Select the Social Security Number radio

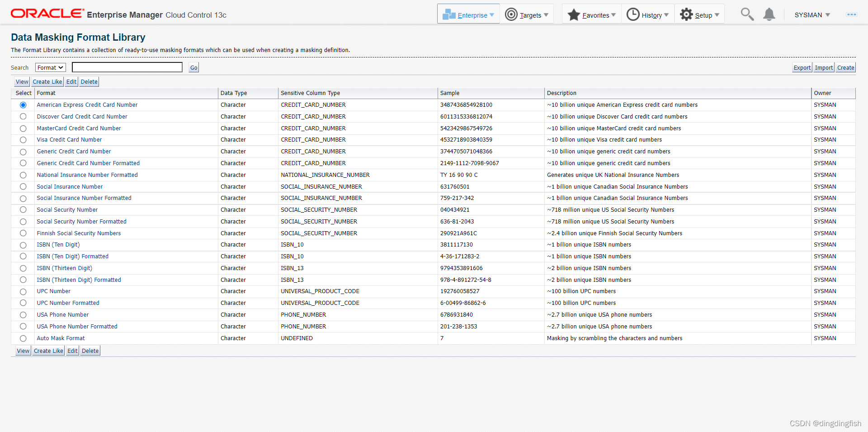[23, 210]
